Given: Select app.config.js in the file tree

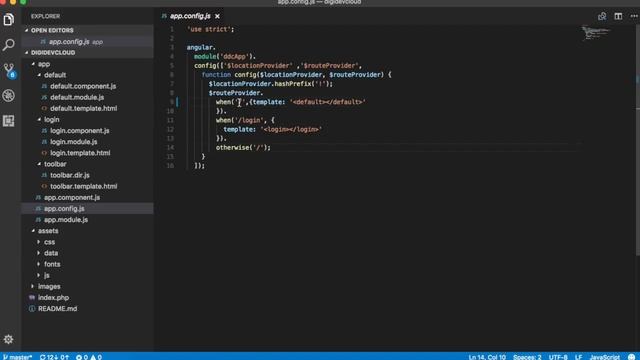Looking at the screenshot, I should coord(87,209).
